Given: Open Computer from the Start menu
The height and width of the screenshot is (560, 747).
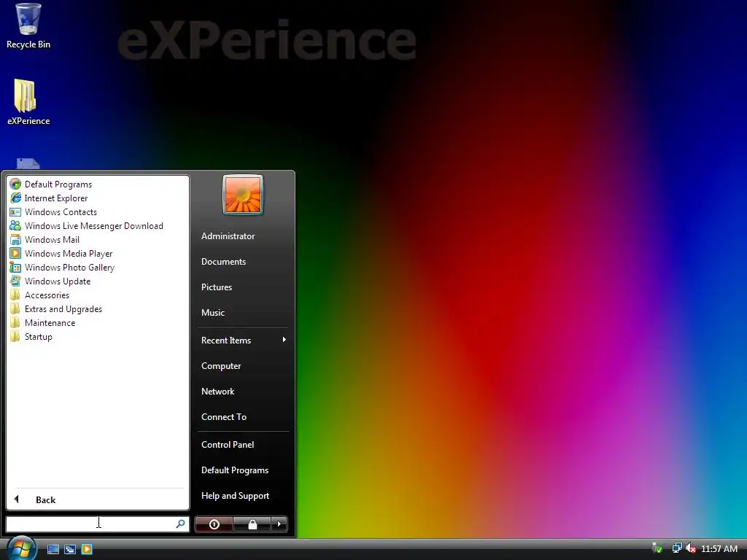Looking at the screenshot, I should 221,366.
